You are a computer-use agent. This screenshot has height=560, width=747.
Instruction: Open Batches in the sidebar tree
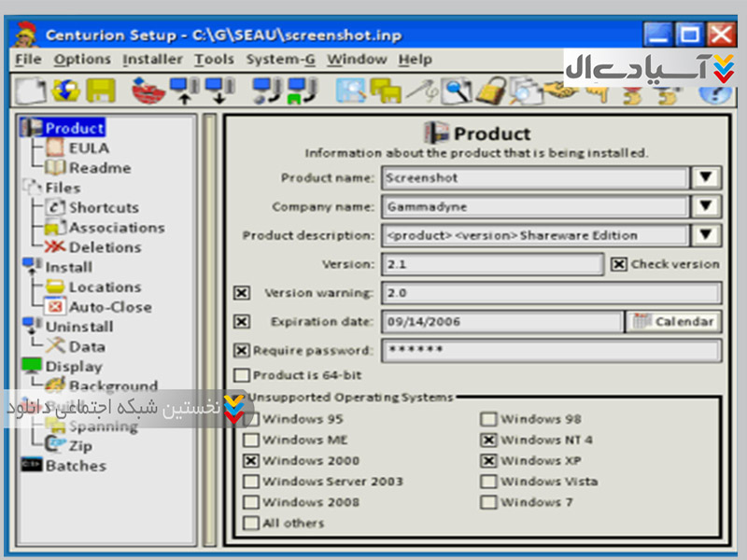pyautogui.click(x=75, y=466)
